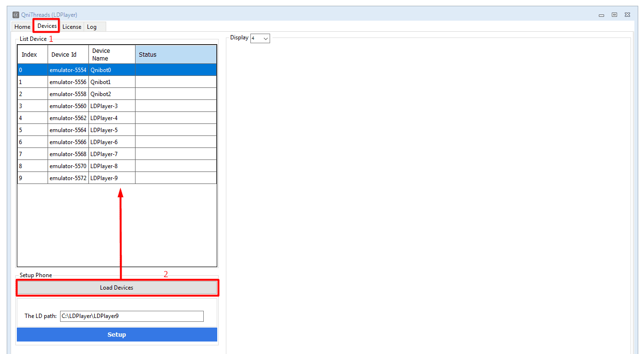The height and width of the screenshot is (354, 644).
Task: Switch to the Devices tab
Action: point(47,26)
